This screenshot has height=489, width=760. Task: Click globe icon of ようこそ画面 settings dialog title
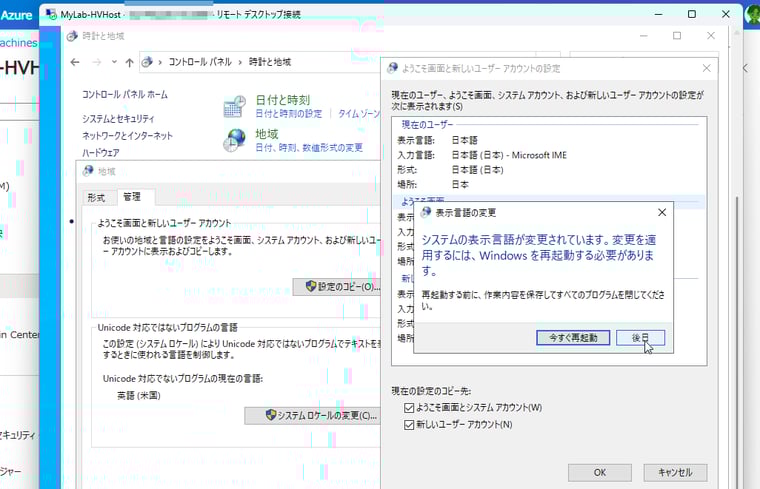point(392,68)
